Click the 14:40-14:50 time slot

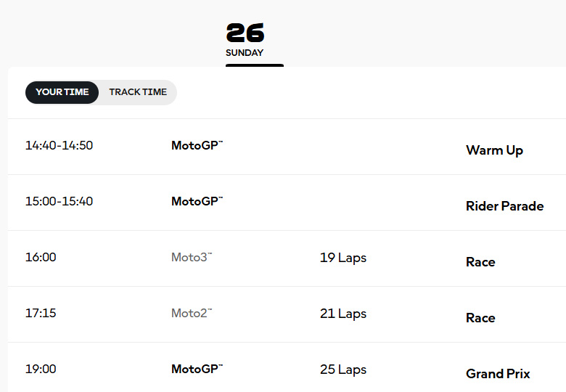59,145
